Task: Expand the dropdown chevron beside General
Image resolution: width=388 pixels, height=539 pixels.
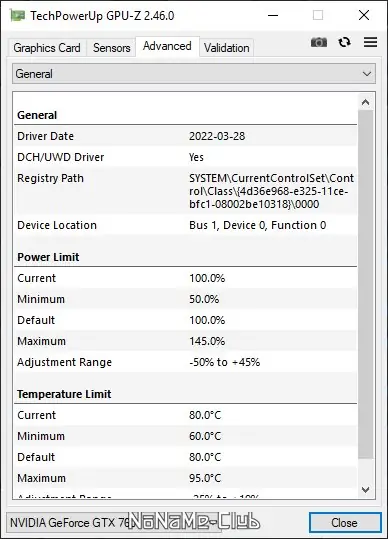Action: (367, 74)
